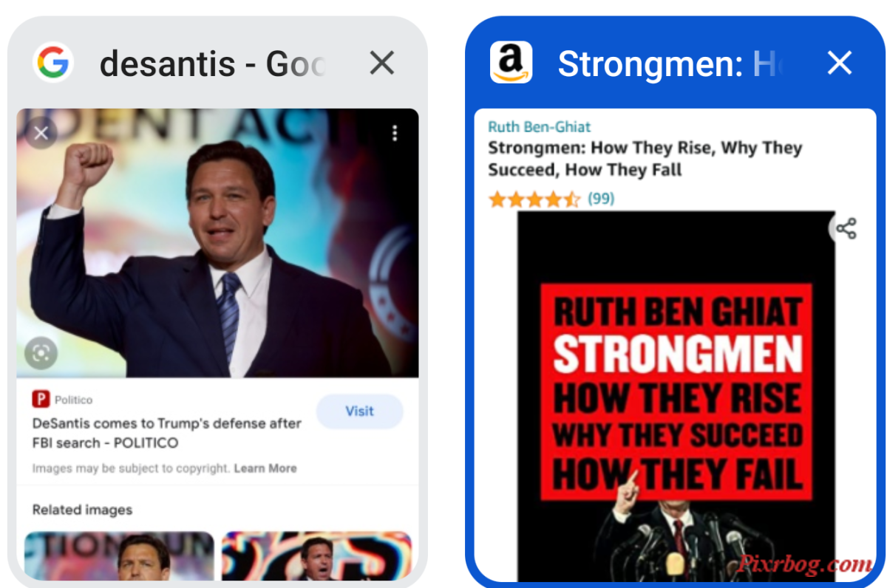Click the Politico source icon
The image size is (887, 588).
click(41, 400)
